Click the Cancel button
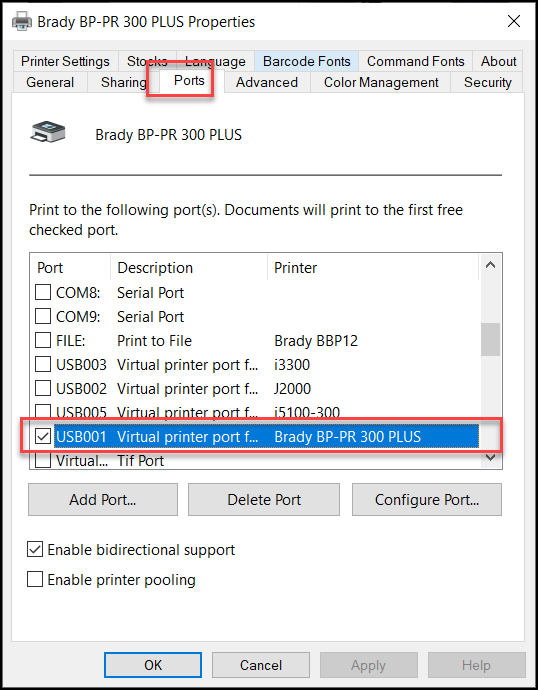This screenshot has width=538, height=690. 261,665
